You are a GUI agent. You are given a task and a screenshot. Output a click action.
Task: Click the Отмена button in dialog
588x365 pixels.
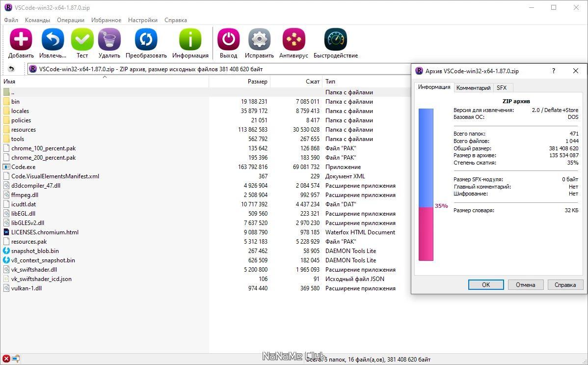(525, 285)
